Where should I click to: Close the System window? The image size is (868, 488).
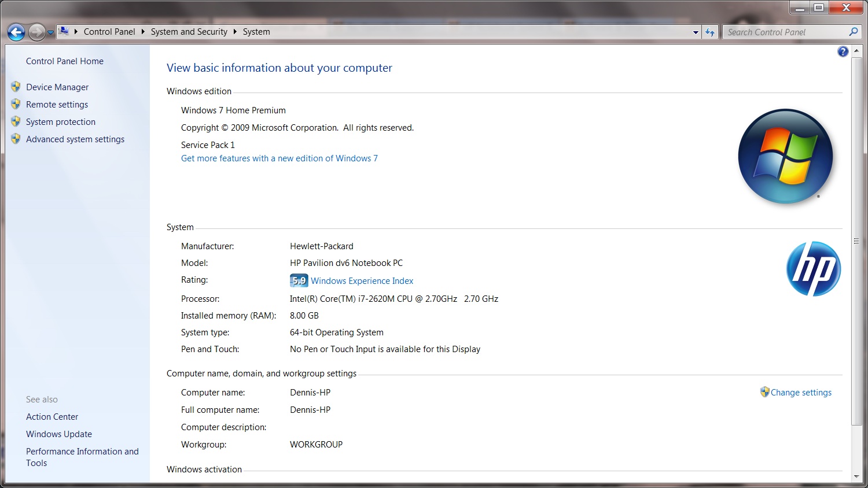846,8
